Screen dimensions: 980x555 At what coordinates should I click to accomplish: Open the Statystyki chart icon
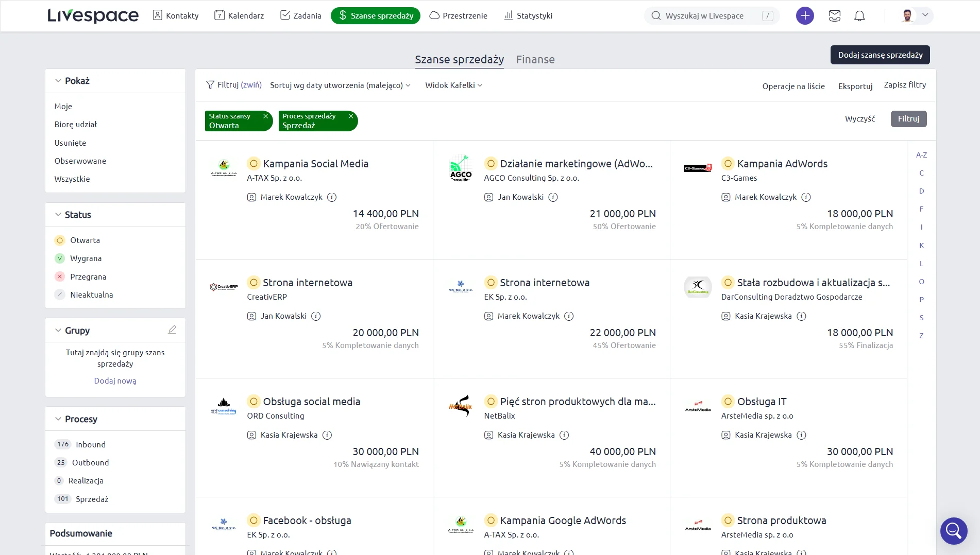pos(508,15)
